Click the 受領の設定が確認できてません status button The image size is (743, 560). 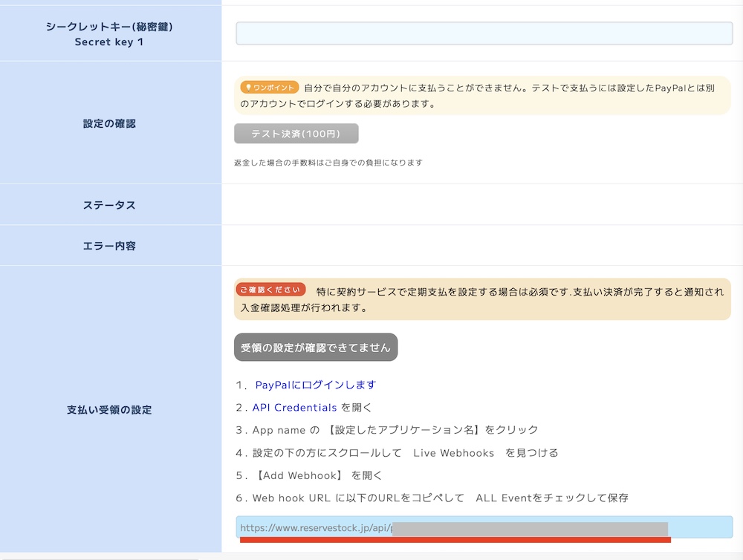(316, 348)
